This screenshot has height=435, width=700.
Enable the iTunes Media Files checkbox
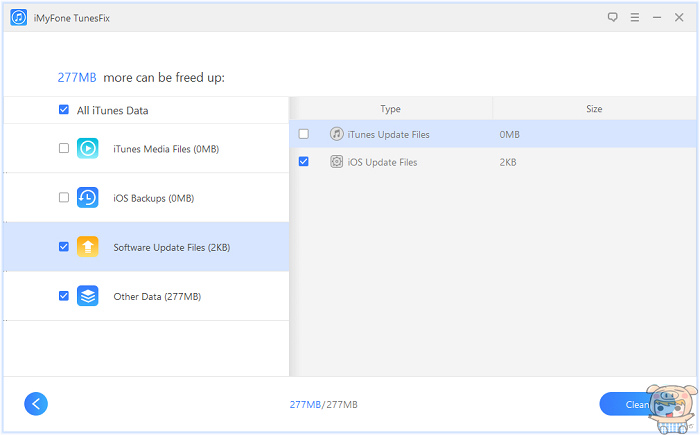pyautogui.click(x=64, y=148)
